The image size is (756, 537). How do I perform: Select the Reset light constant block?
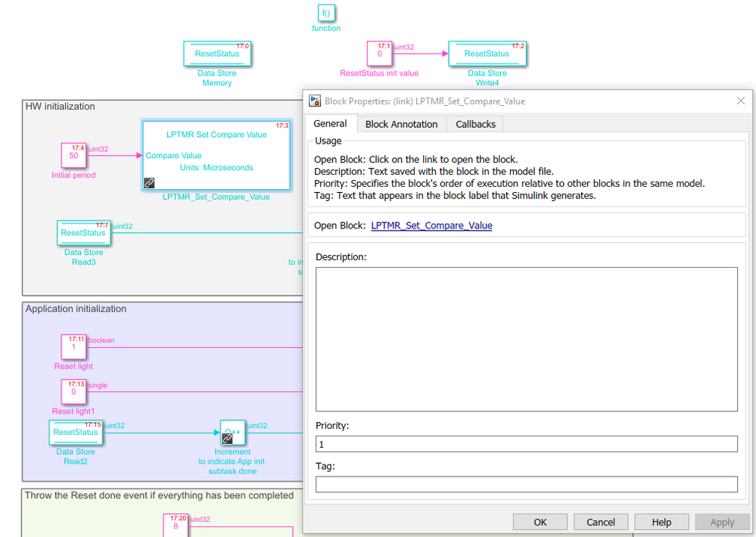point(73,346)
